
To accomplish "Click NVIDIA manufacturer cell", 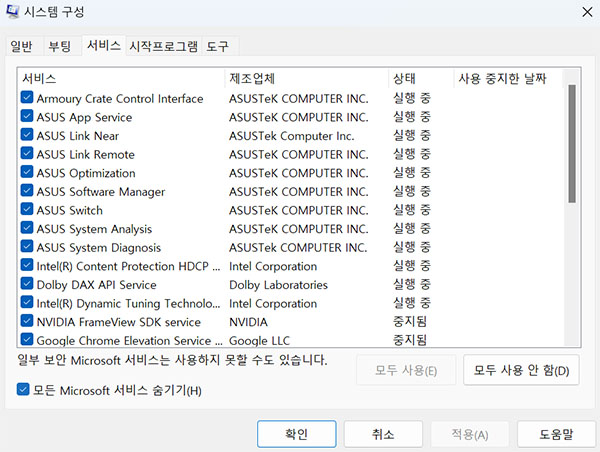I will pyautogui.click(x=248, y=322).
